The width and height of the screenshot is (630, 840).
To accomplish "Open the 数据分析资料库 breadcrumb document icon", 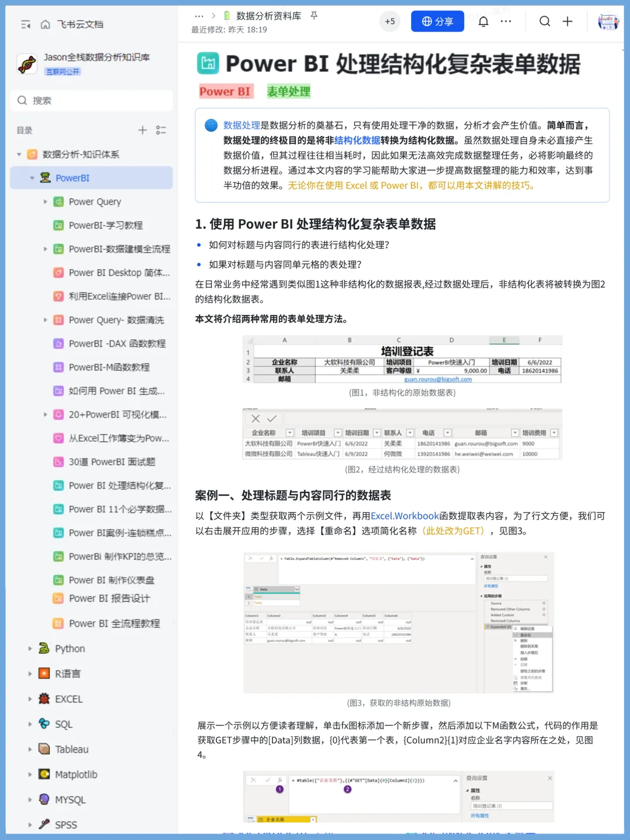I will 228,16.
